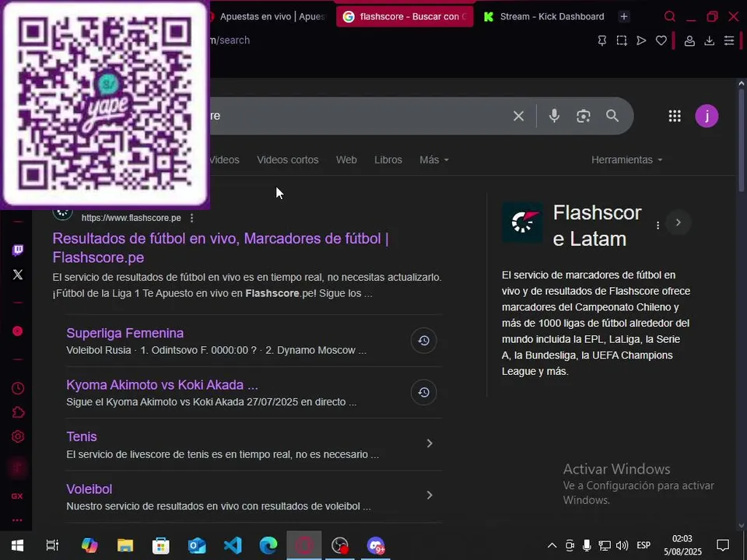The image size is (747, 560).
Task: Switch to flashscore Google search tab
Action: click(405, 16)
